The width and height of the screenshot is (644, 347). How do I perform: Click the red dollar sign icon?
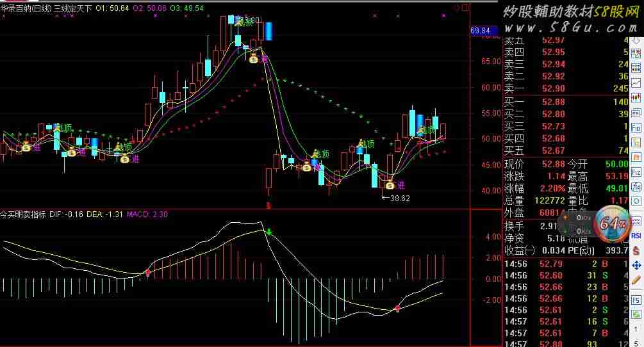pyautogui.click(x=636, y=250)
